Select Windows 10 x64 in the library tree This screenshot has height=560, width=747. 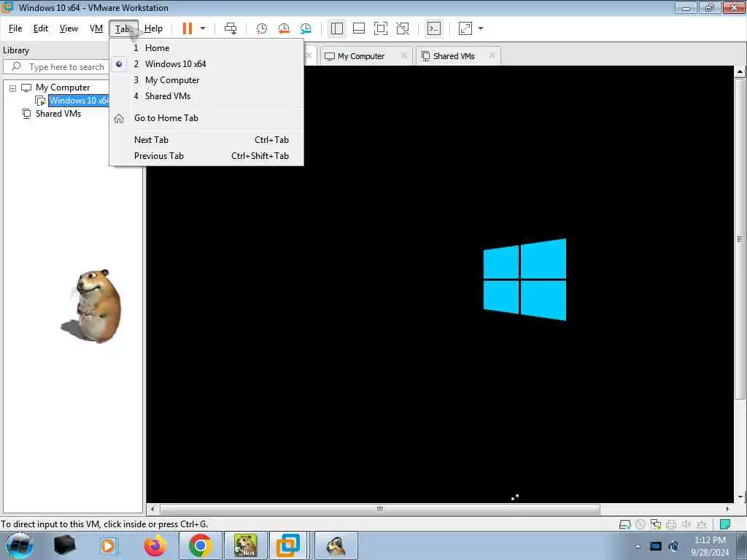click(x=79, y=101)
